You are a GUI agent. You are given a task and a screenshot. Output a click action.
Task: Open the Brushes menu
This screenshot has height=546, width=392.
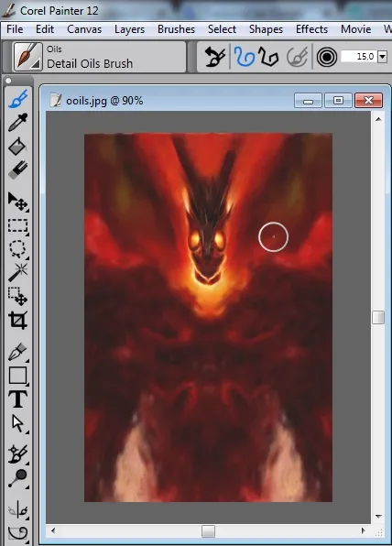pyautogui.click(x=176, y=29)
